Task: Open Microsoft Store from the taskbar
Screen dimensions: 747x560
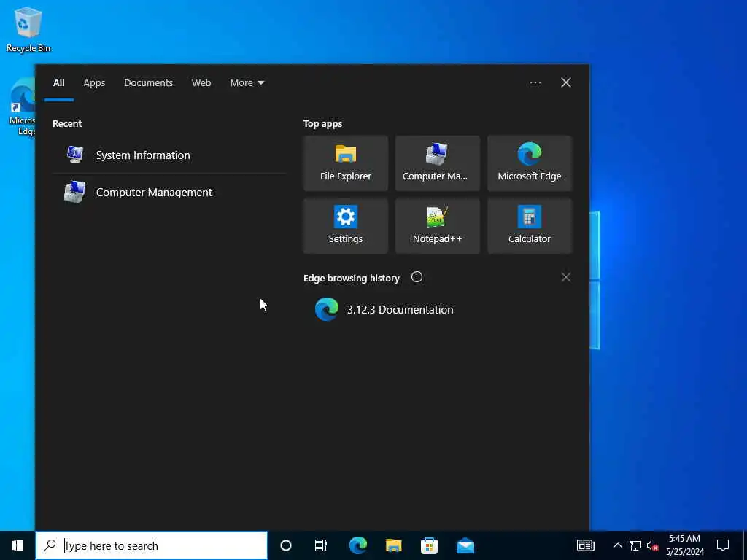Action: (429, 545)
